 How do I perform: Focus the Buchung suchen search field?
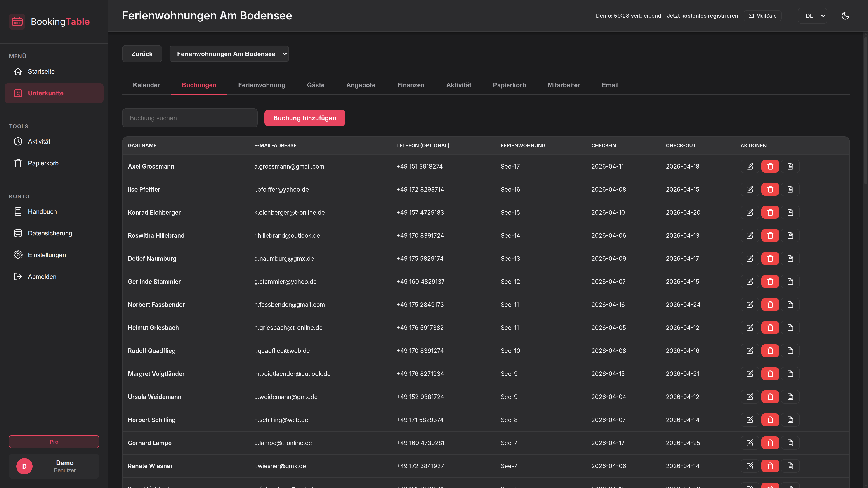[x=190, y=118]
